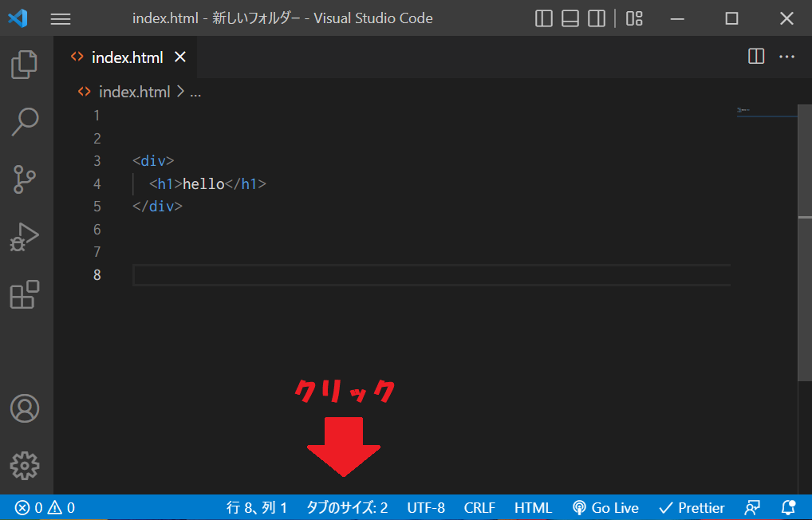Open feedback icon in status bar

[x=752, y=507]
